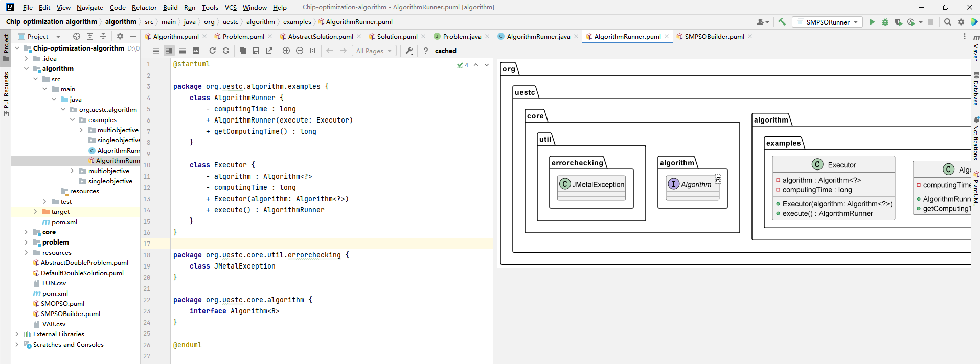Open Search Everywhere magnifier icon
Image resolution: width=980 pixels, height=364 pixels.
pos(948,22)
